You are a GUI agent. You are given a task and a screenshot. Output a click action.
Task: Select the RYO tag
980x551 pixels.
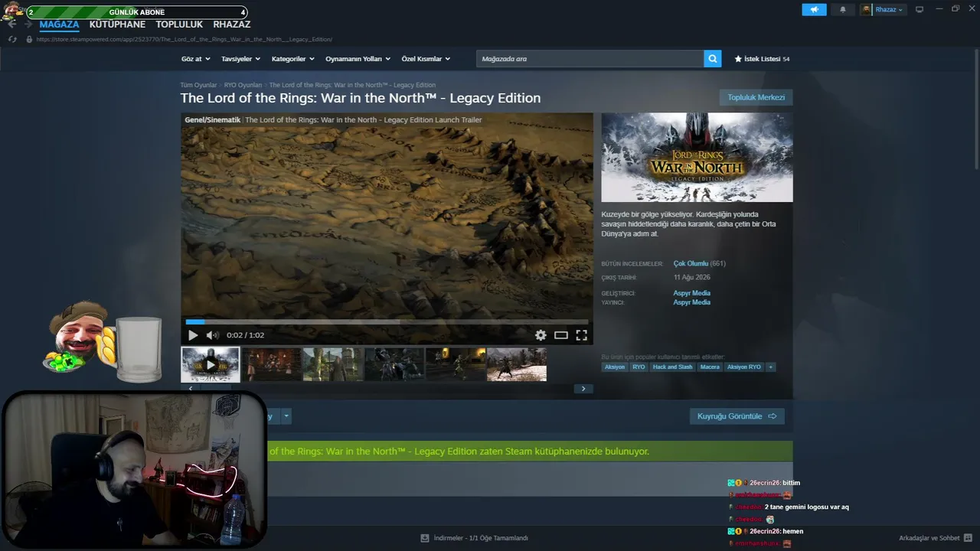(639, 367)
